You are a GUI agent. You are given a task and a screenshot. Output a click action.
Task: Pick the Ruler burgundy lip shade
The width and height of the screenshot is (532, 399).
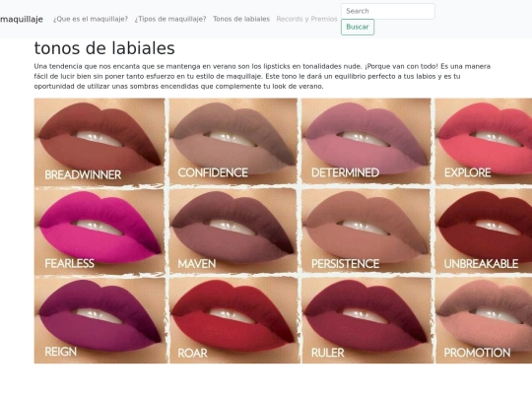coord(367,320)
